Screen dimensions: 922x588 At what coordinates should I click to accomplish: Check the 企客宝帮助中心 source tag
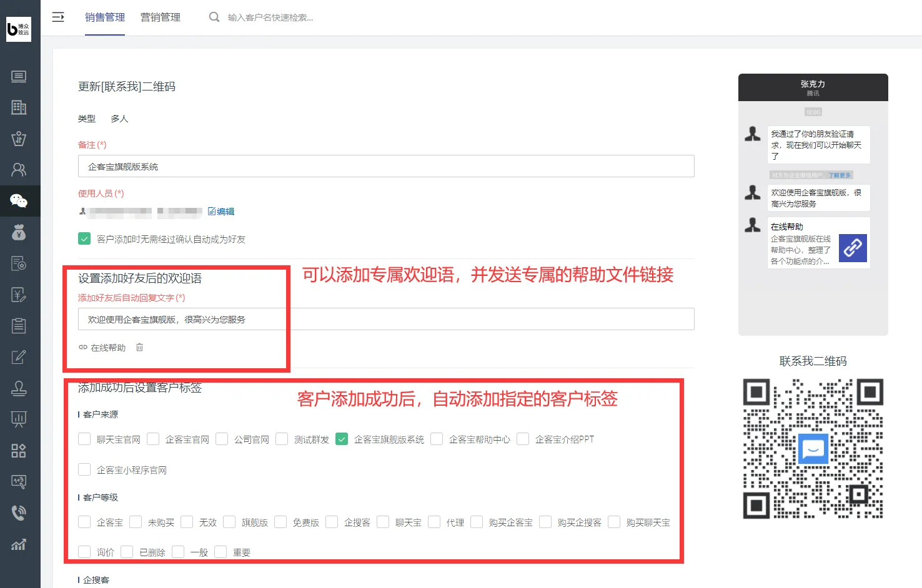pyautogui.click(x=437, y=439)
